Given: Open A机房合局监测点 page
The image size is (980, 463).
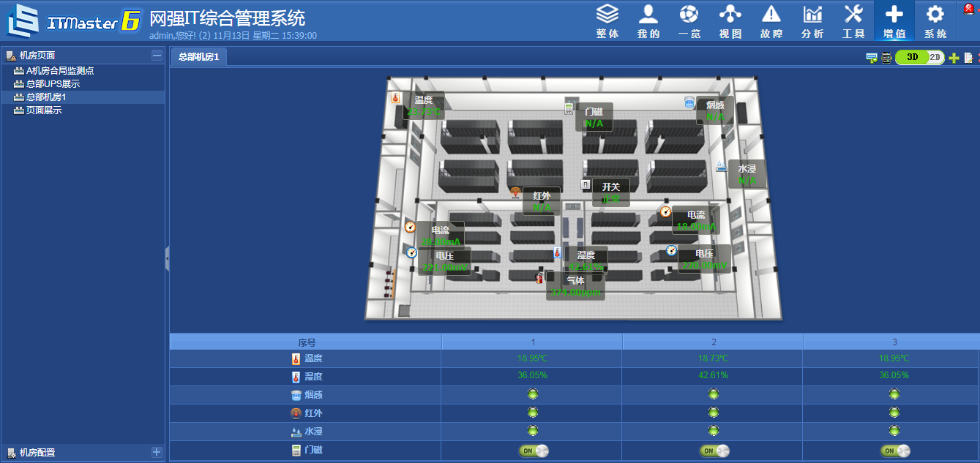Looking at the screenshot, I should (x=59, y=71).
